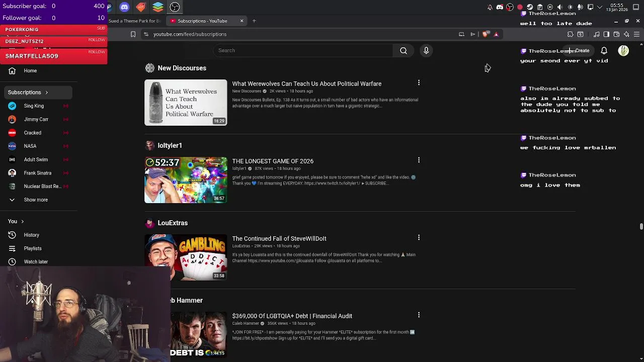The width and height of the screenshot is (644, 362).
Task: Open NASA subscription channel
Action: tap(30, 146)
